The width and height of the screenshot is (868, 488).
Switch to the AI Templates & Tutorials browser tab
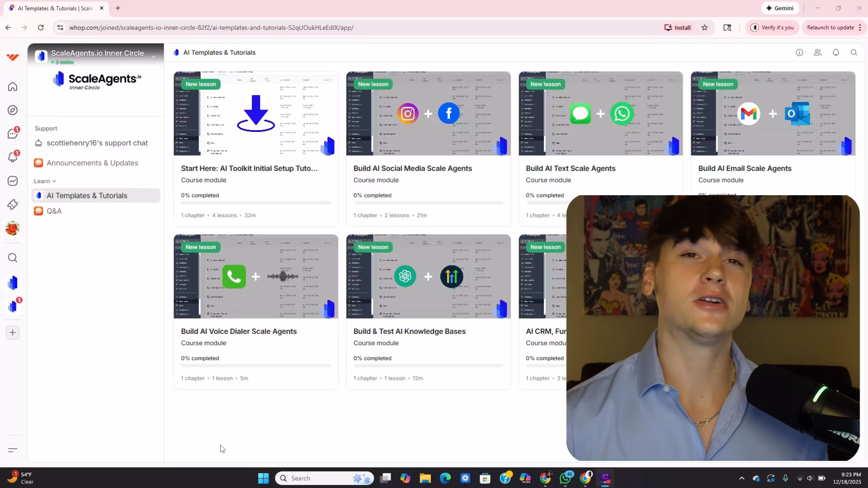tap(55, 8)
